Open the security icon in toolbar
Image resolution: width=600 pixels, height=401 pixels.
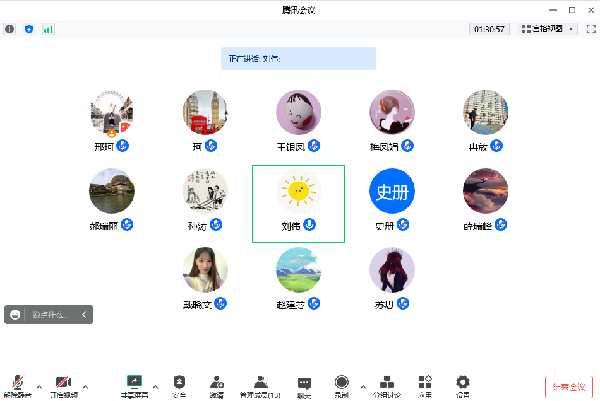coord(179,384)
